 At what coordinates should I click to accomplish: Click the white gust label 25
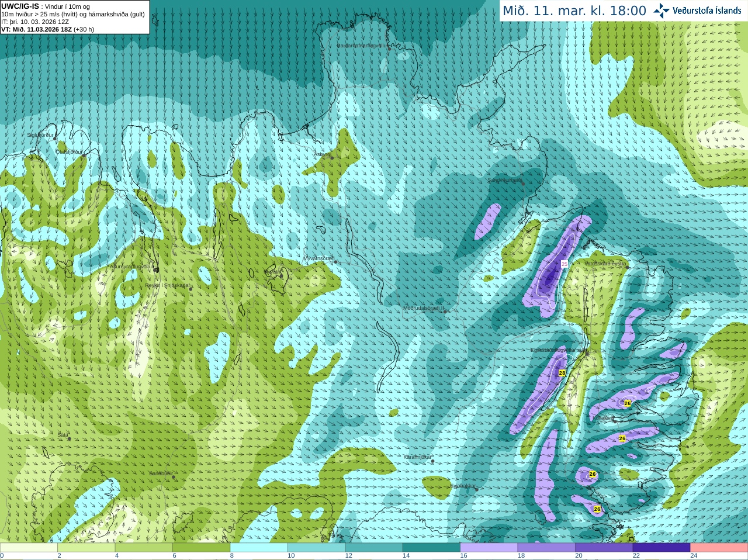coord(564,264)
